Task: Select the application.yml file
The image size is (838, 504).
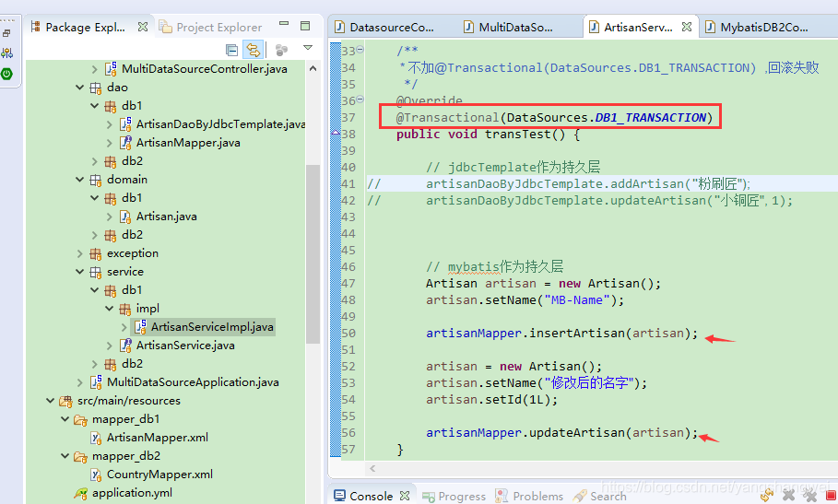Action: [131, 493]
